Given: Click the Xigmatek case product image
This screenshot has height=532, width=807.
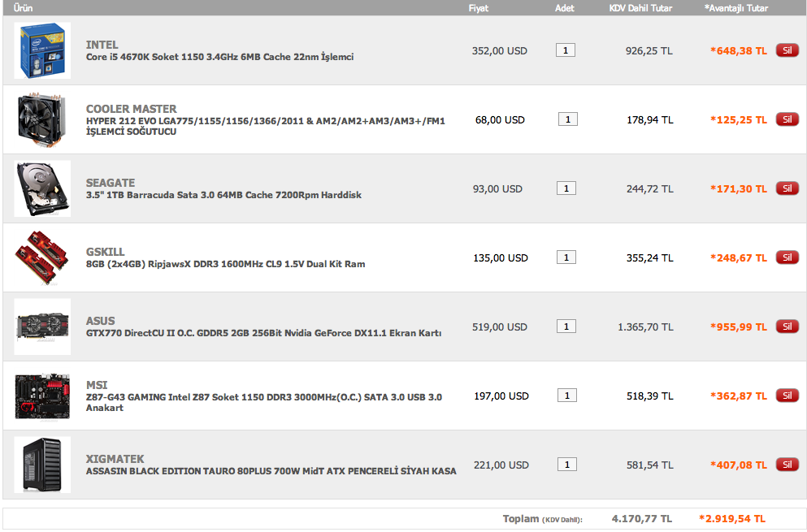Looking at the screenshot, I should (42, 465).
